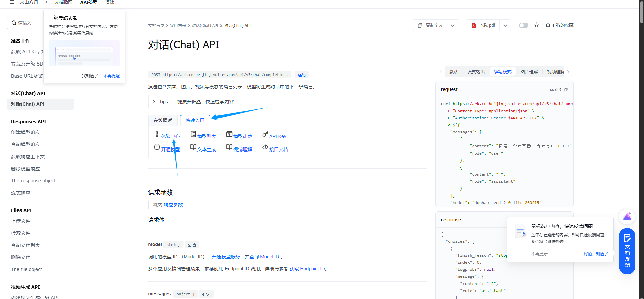Toggle the switch beside the star icon
Image resolution: width=644 pixels, height=299 pixels.
[523, 25]
